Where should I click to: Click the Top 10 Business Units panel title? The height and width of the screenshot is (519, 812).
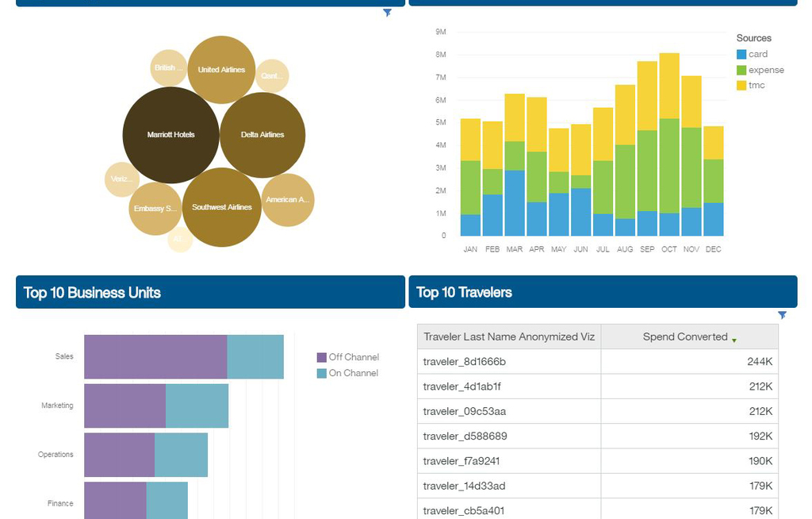92,293
